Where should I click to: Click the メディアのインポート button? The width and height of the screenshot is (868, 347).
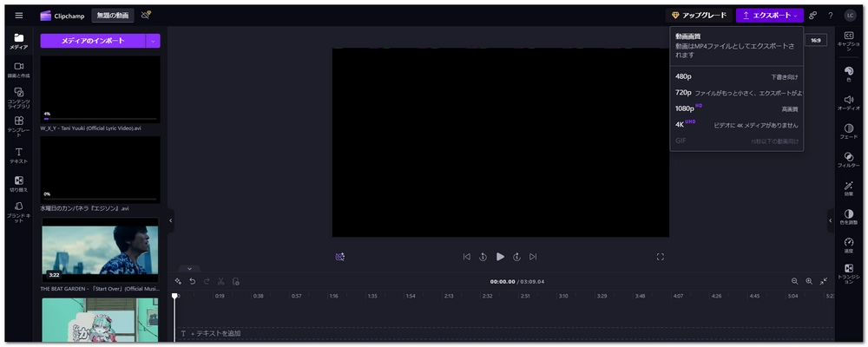(93, 41)
